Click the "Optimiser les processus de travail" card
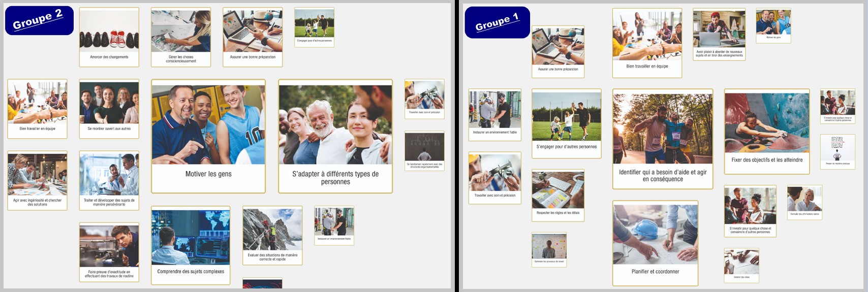Viewport: 868px width, 292px height. (549, 249)
